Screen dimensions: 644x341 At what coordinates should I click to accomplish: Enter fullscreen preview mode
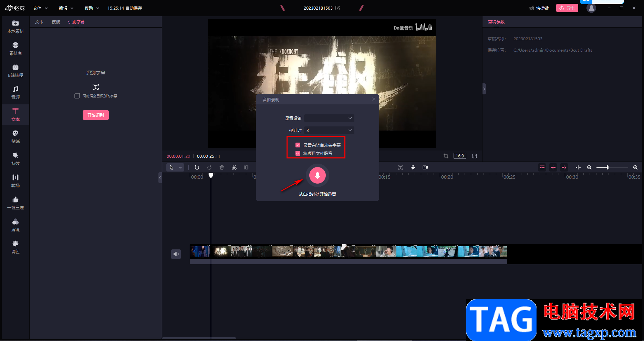(x=475, y=156)
